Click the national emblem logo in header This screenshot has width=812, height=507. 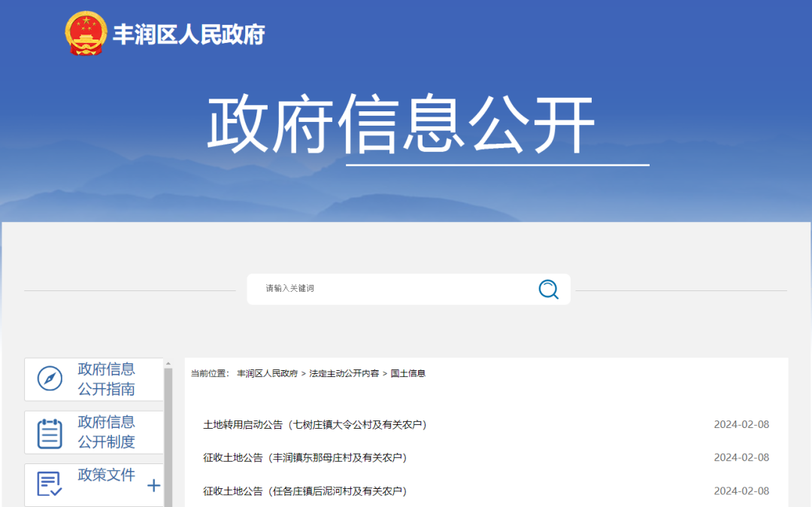[86, 34]
